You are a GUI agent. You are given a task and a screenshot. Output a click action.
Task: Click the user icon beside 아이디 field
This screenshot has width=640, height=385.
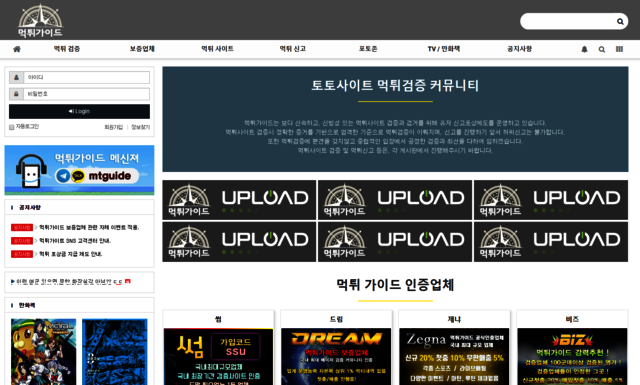[16, 77]
